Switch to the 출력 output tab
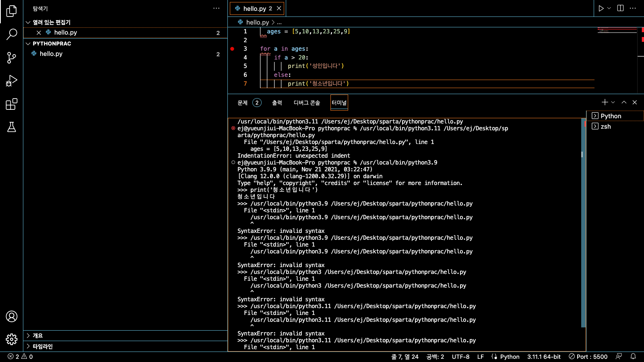This screenshot has height=362, width=644. coord(277,103)
